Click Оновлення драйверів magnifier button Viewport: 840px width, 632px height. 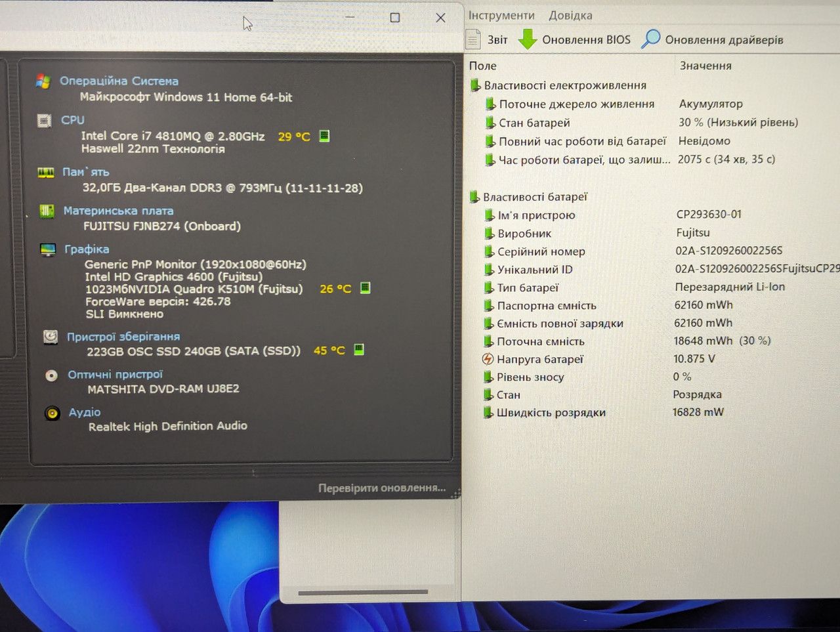point(713,39)
